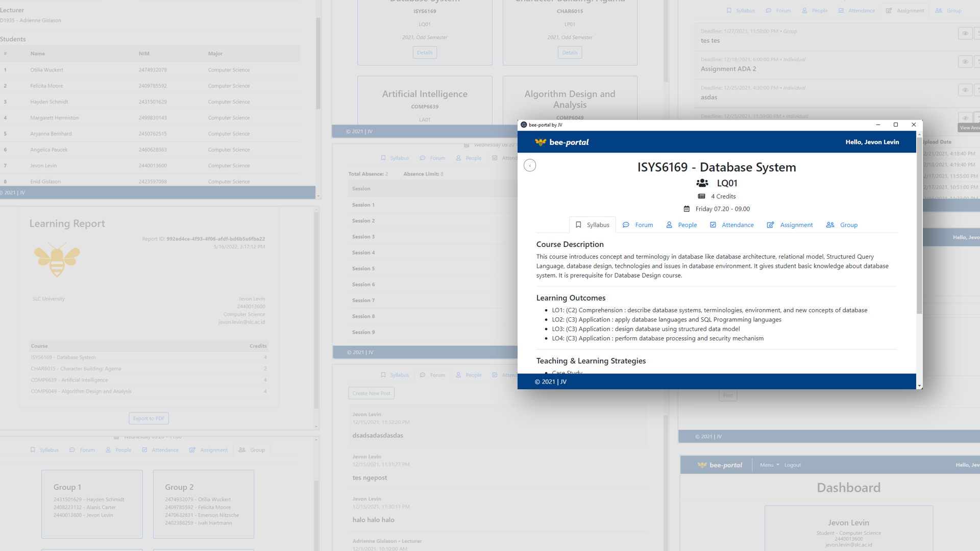Screen dimensions: 980x551
Task: Click the eye icon for Assignment ADA 2
Action: [965, 62]
